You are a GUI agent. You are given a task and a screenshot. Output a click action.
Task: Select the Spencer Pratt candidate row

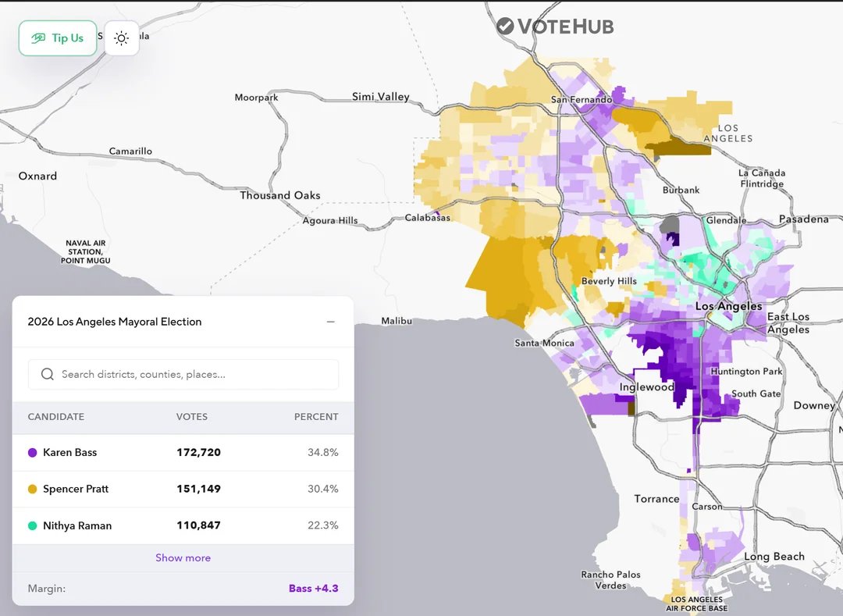click(183, 490)
